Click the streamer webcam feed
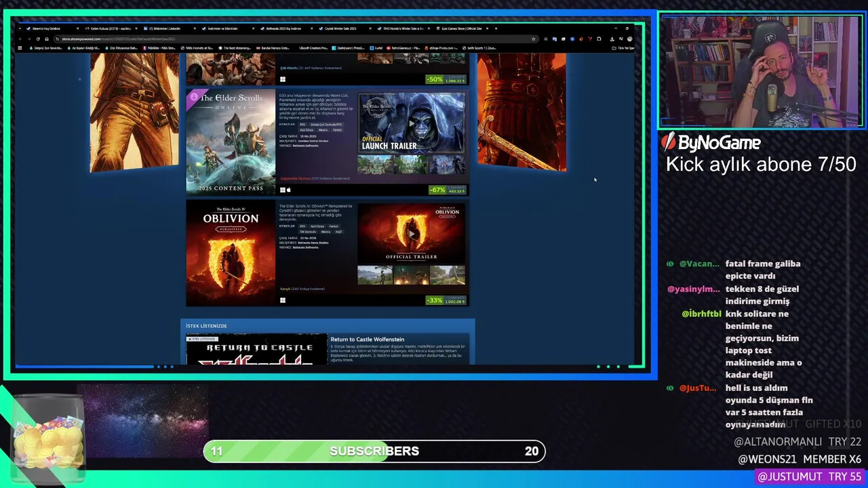 point(761,70)
